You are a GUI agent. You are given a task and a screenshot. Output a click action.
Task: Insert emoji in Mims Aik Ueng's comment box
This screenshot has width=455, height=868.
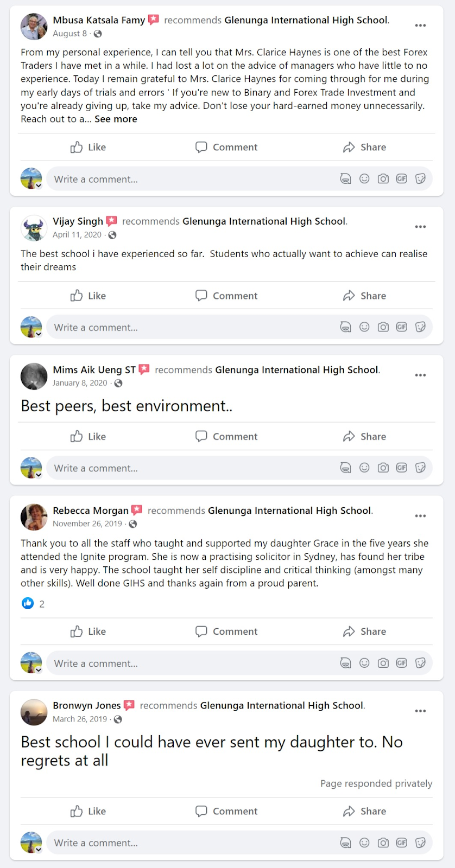click(364, 468)
